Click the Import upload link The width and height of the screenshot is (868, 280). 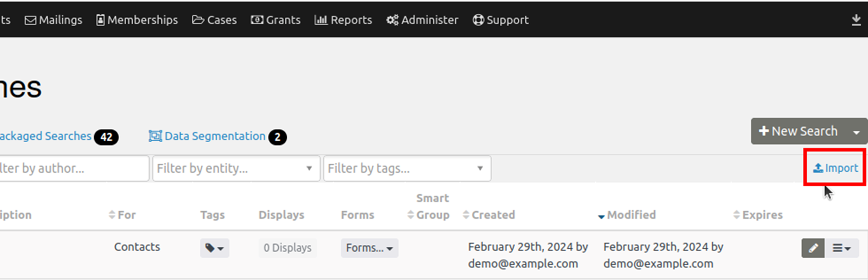(836, 168)
